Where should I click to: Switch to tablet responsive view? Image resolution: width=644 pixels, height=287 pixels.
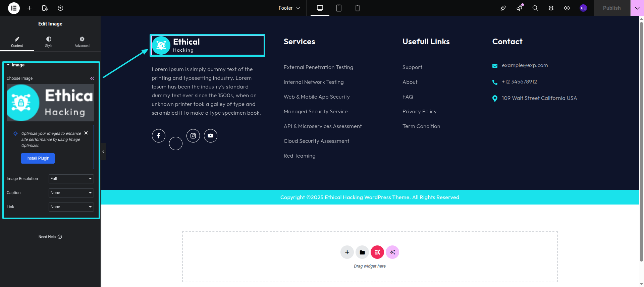click(x=338, y=8)
